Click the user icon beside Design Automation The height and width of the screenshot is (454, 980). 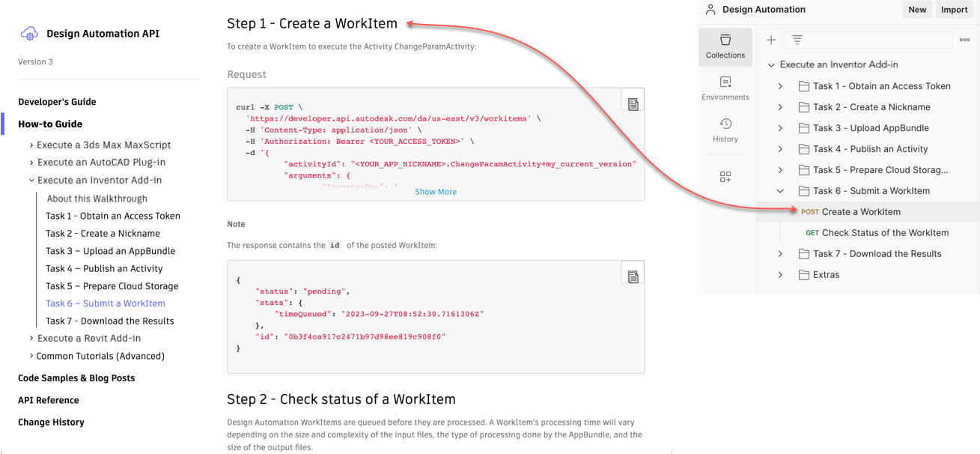pyautogui.click(x=710, y=10)
